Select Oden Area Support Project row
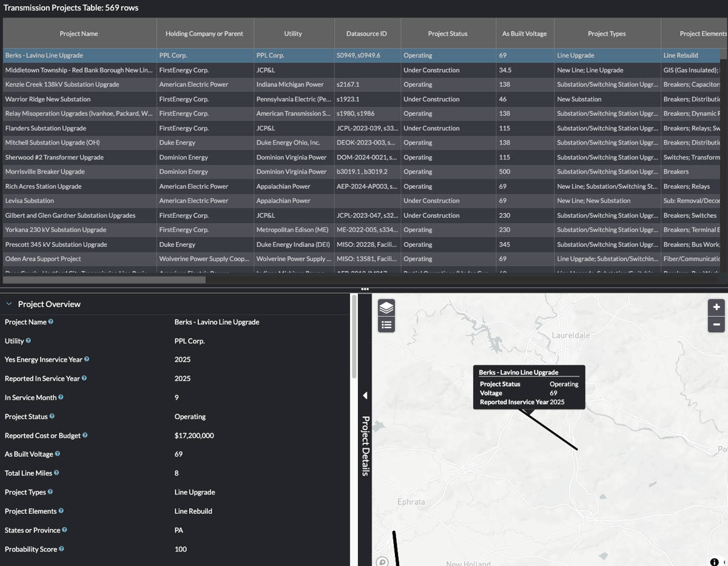 362,258
